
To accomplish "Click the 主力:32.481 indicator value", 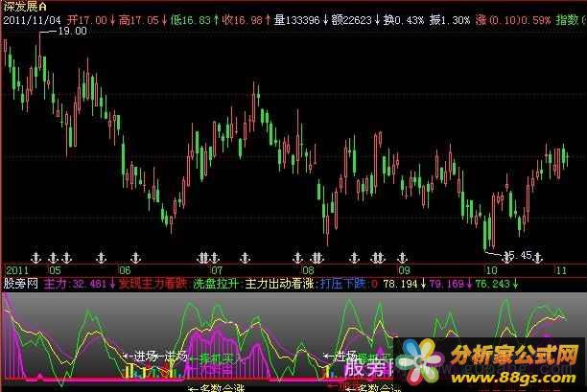I will click(77, 284).
